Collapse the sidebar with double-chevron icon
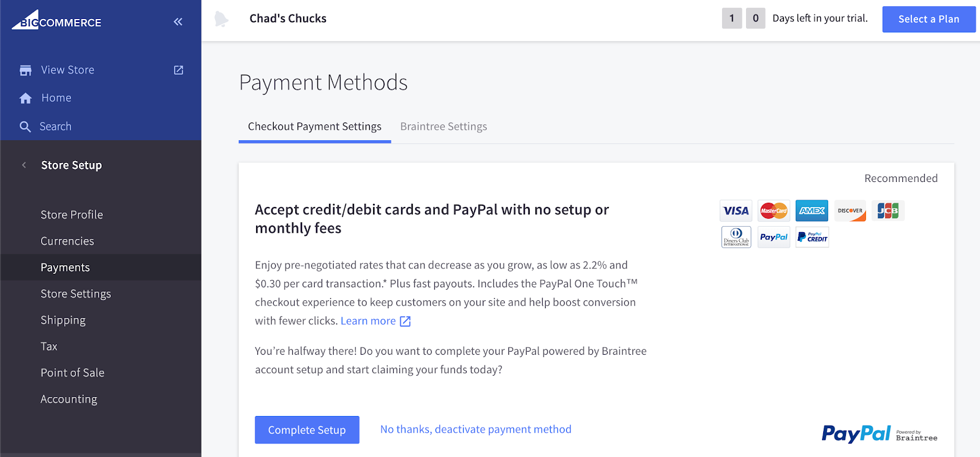This screenshot has height=457, width=980. (178, 21)
